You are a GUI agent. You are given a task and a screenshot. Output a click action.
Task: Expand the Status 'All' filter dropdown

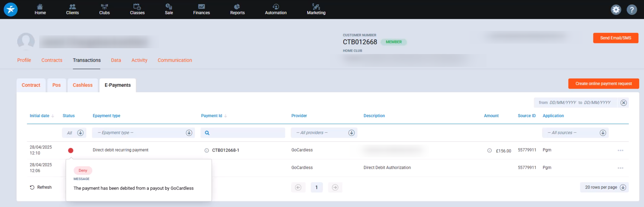pos(74,133)
